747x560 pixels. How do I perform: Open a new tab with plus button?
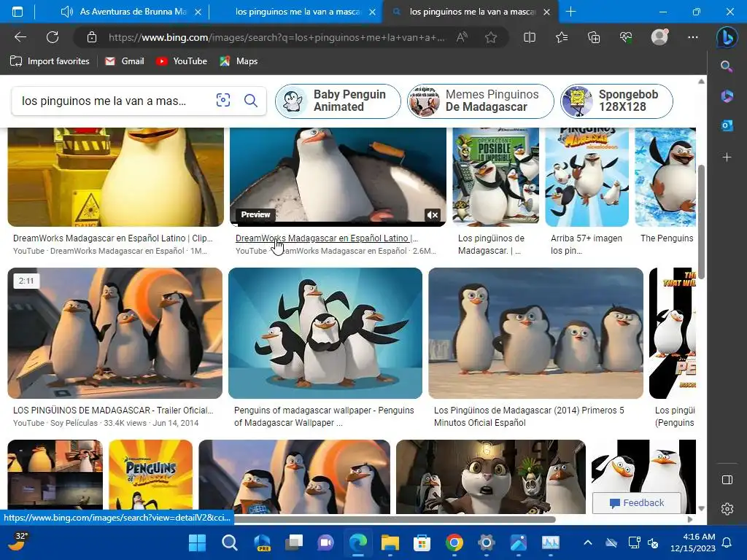pyautogui.click(x=570, y=12)
